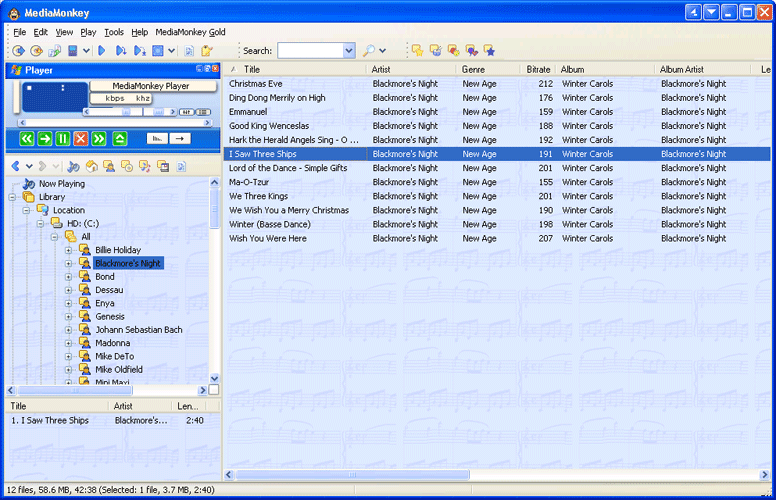Click the Play Next toolbar icon
Viewport: 776px width, 500px height.
pos(121,50)
